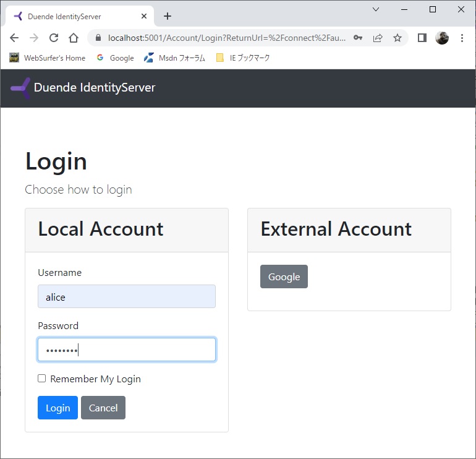Maximize the browser window
The image size is (476, 459).
point(433,9)
